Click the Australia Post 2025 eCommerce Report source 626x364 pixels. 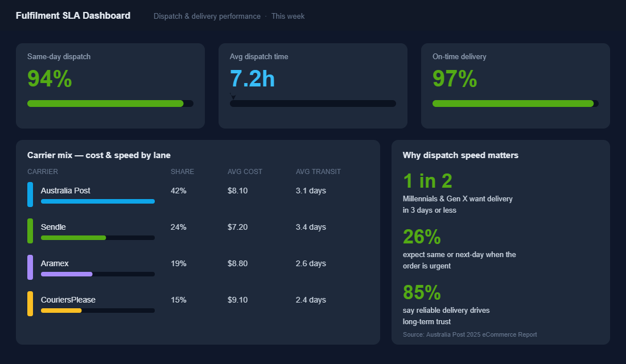coord(470,334)
